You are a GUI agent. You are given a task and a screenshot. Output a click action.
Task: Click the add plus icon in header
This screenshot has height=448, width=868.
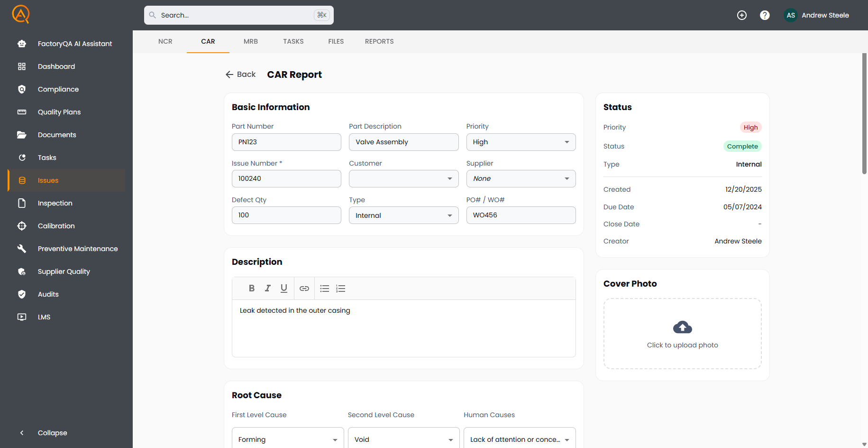pyautogui.click(x=742, y=15)
